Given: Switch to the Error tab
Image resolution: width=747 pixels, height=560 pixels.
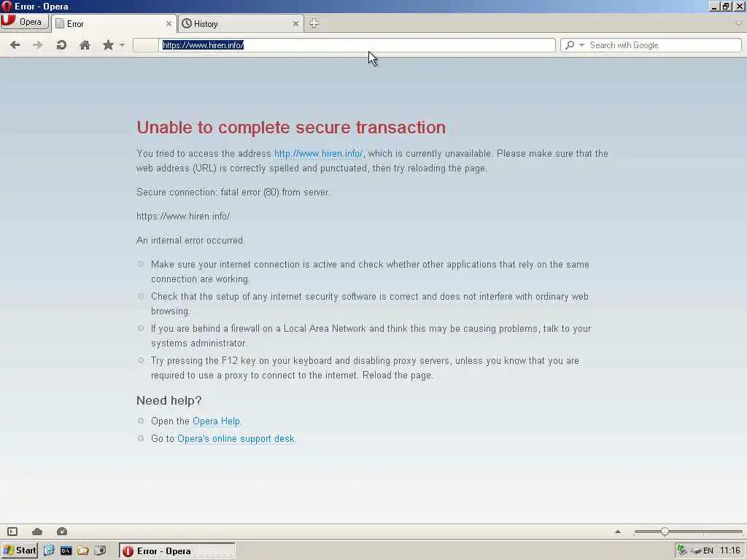Looking at the screenshot, I should [x=113, y=24].
